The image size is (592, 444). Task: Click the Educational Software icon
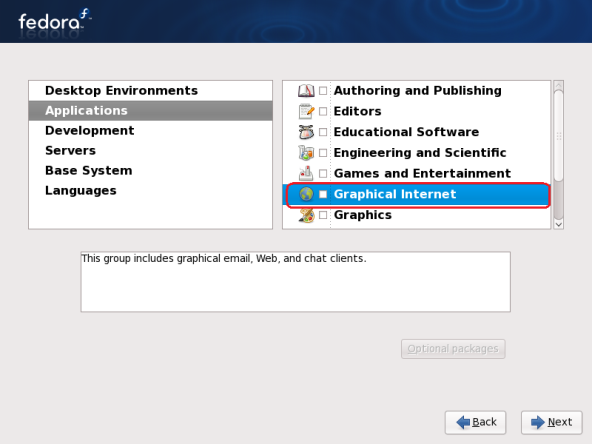(x=306, y=132)
